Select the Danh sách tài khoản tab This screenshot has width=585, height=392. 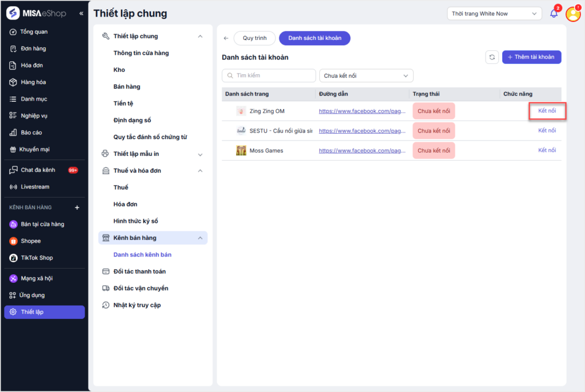tap(314, 38)
